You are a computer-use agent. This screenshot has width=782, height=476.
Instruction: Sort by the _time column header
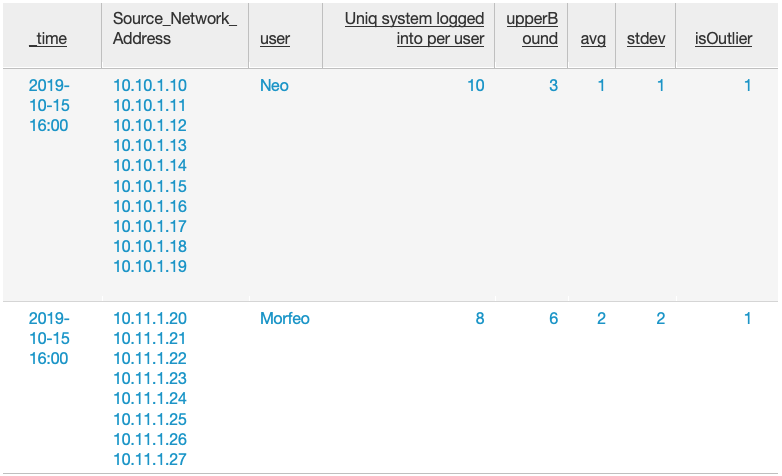pyautogui.click(x=48, y=39)
